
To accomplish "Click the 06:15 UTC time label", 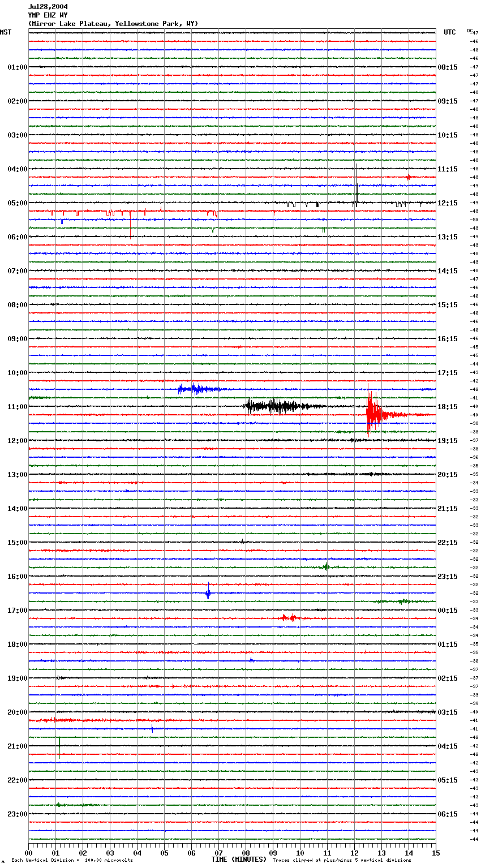I will (448, 814).
